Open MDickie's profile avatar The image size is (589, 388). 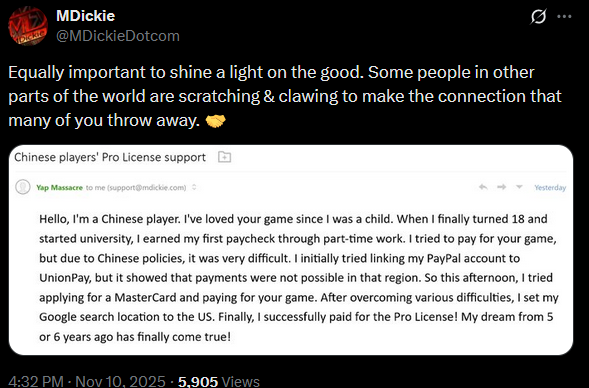28,26
